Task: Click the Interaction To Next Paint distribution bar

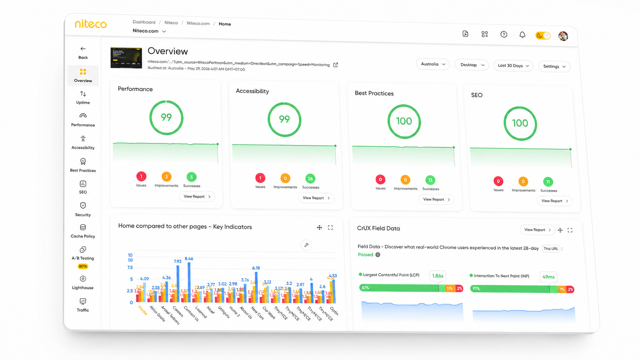Action: point(522,289)
